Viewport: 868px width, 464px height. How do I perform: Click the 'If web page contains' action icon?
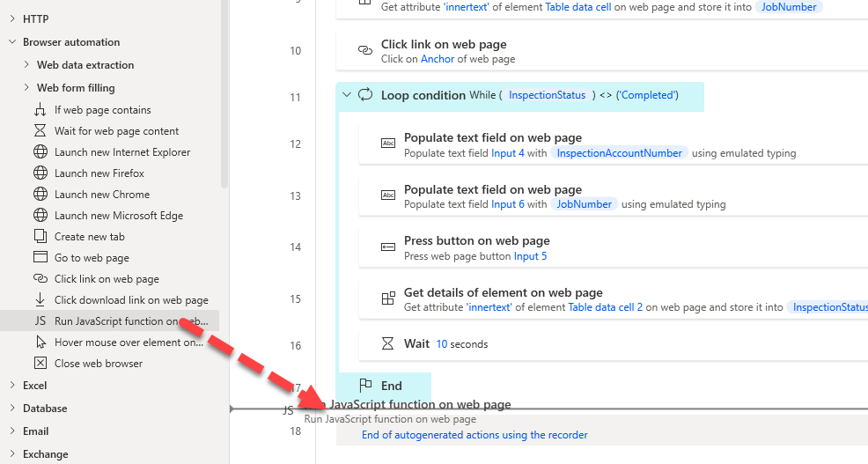tap(40, 110)
